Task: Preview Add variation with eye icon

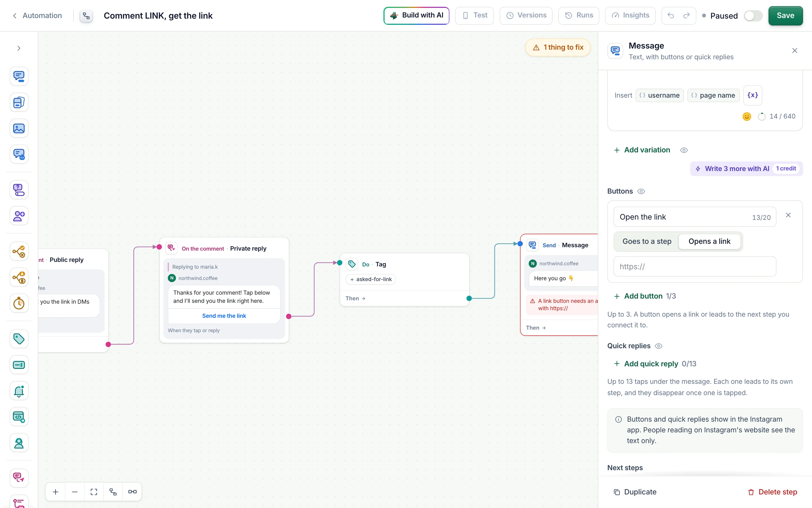Action: 684,150
